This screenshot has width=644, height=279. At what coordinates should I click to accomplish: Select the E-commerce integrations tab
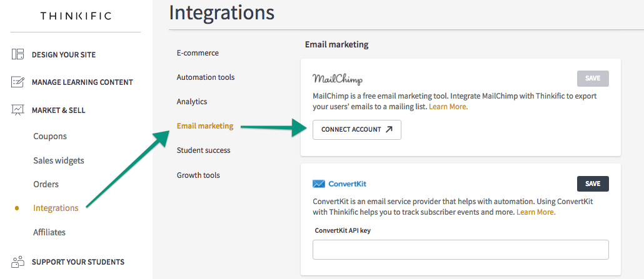[x=198, y=53]
